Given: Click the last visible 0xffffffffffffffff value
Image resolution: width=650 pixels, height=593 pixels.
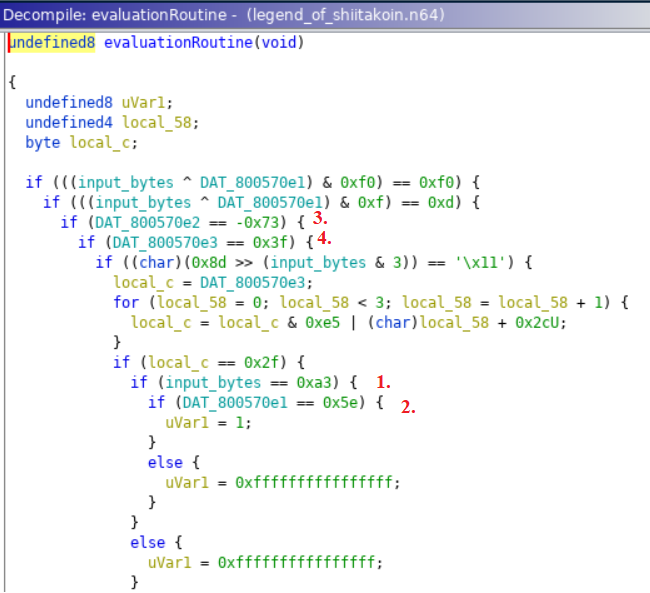Looking at the screenshot, I should coord(296,562).
